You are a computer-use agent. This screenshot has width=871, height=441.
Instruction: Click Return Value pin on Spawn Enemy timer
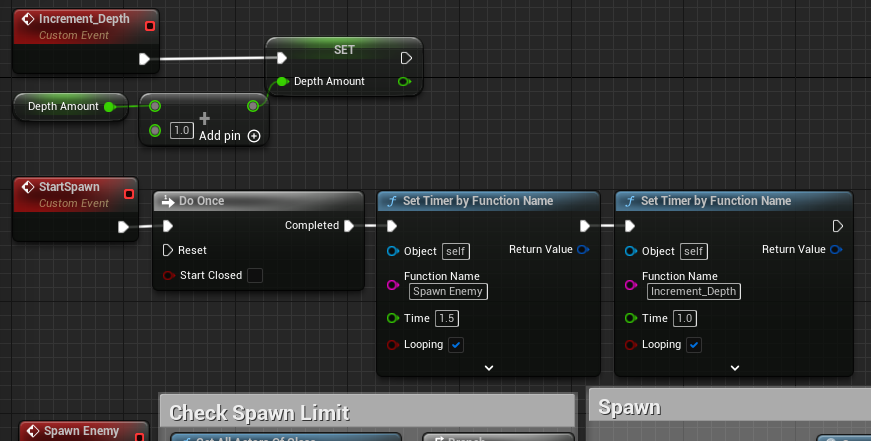point(583,250)
